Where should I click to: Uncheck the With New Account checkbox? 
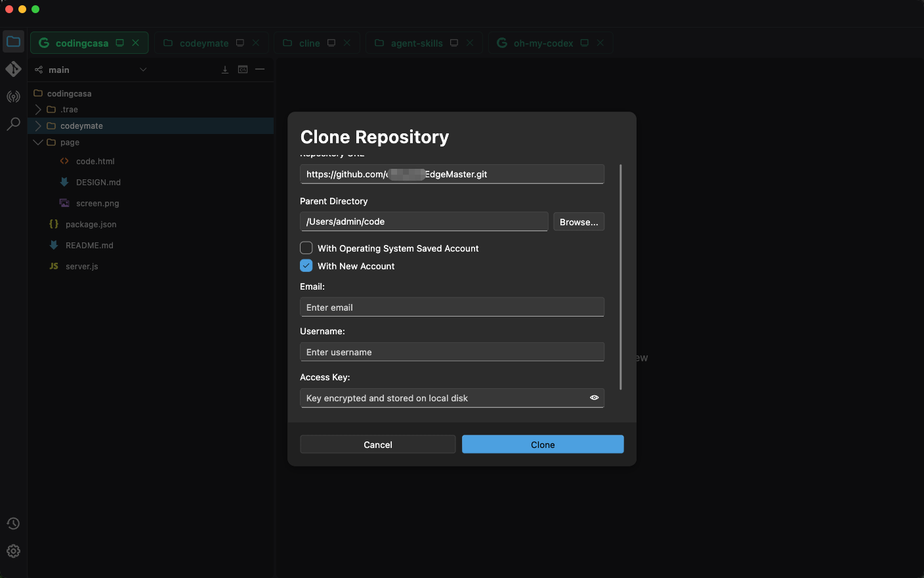click(x=306, y=265)
